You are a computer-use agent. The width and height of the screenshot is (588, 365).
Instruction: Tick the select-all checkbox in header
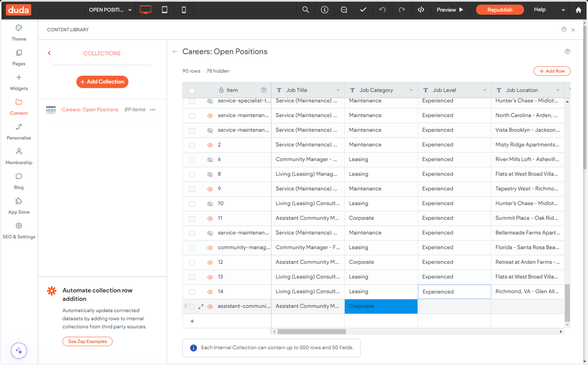192,90
